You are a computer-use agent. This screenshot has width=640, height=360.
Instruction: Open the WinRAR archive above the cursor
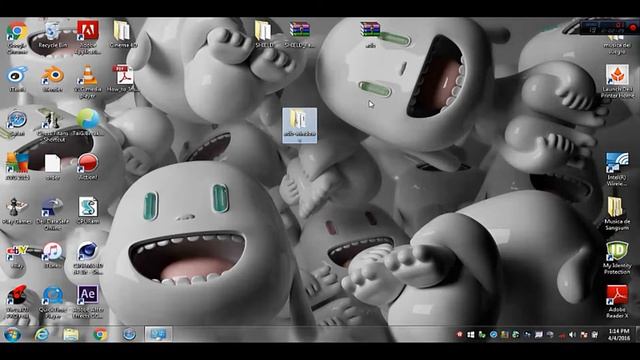pos(370,34)
